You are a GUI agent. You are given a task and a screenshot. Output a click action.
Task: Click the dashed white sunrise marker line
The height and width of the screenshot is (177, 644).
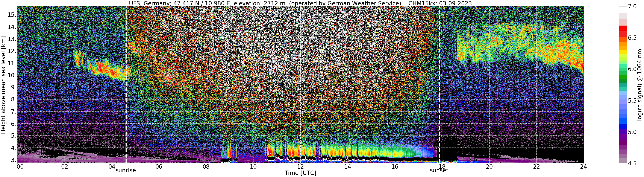pos(126,85)
